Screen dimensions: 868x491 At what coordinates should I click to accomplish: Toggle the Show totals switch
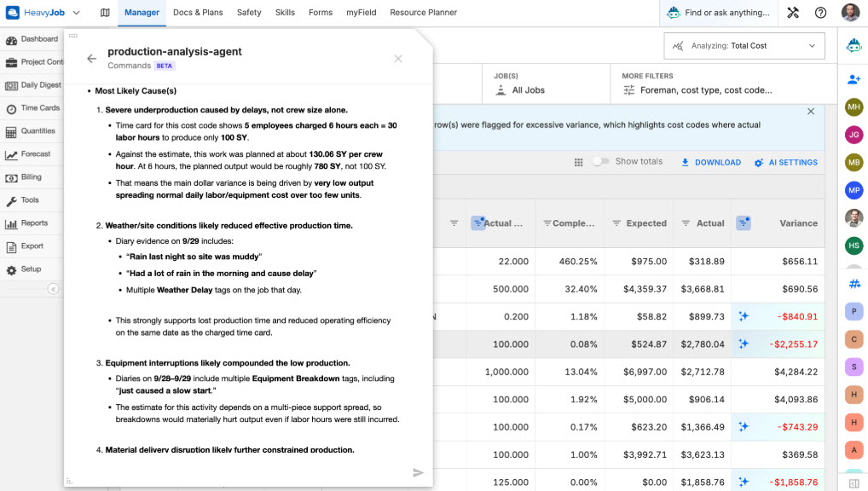click(x=600, y=161)
